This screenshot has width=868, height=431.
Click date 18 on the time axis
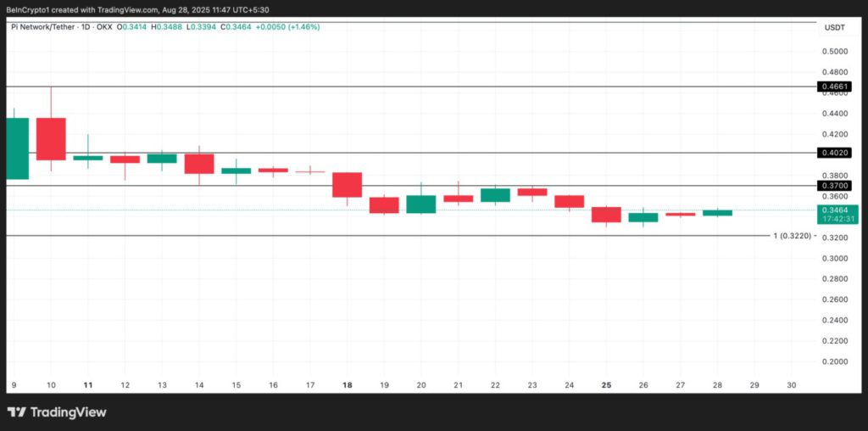(348, 384)
